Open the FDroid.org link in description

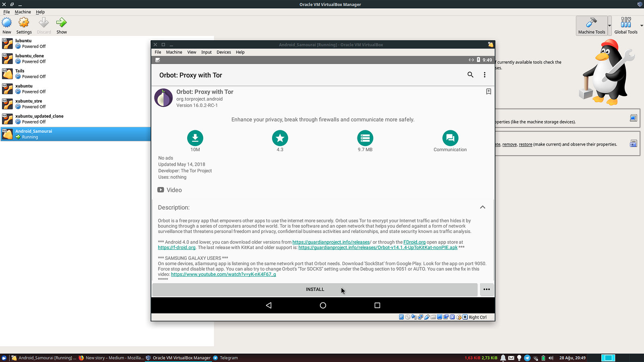[x=415, y=242]
